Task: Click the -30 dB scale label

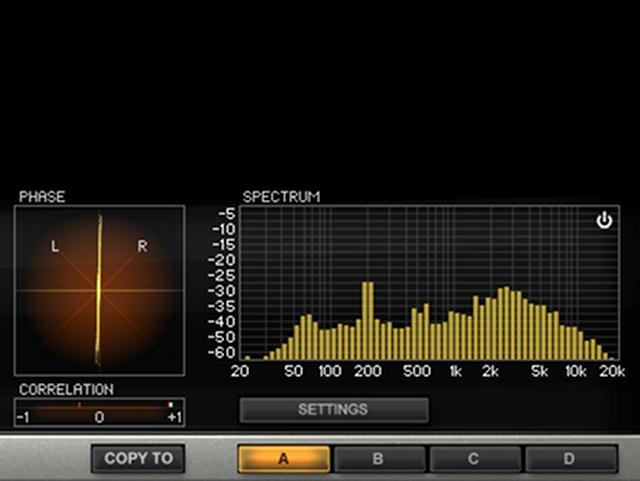Action: click(x=222, y=291)
